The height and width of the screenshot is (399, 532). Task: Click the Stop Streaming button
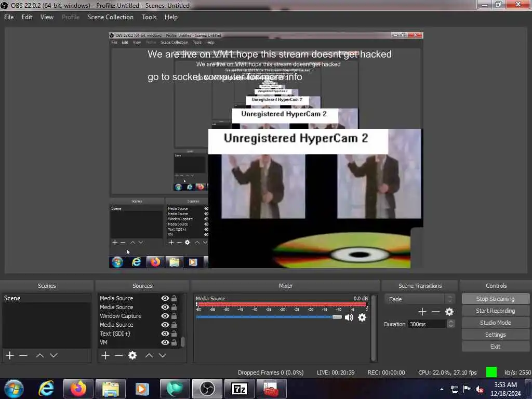click(495, 299)
